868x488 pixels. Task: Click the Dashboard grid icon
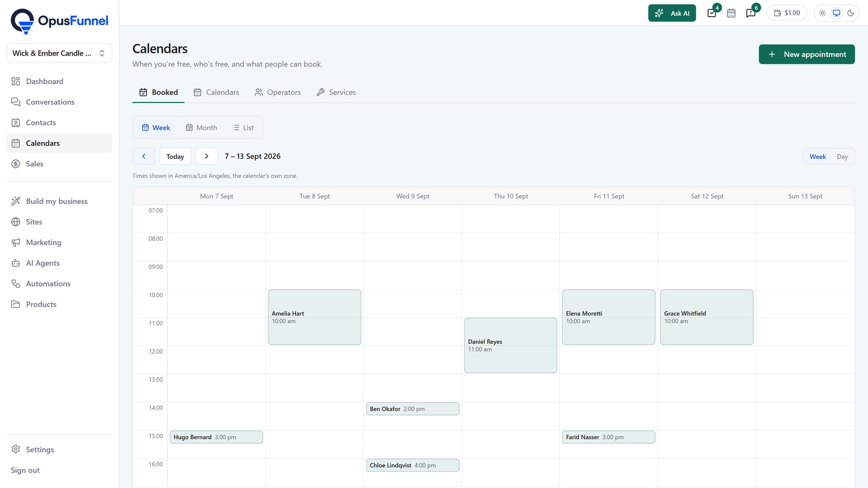[x=16, y=81]
